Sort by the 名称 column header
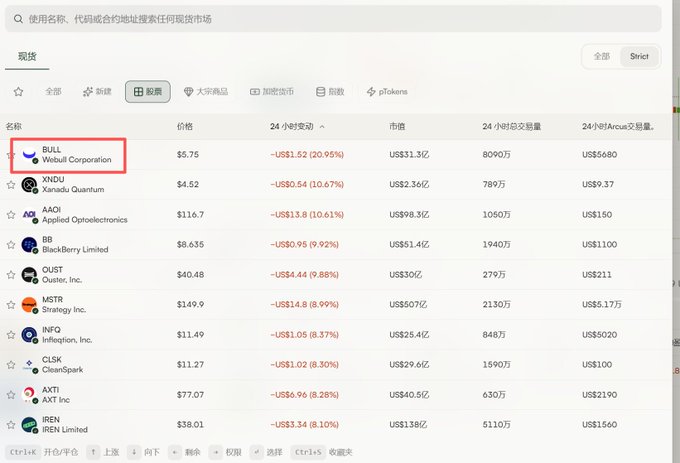The image size is (680, 463). click(13, 126)
